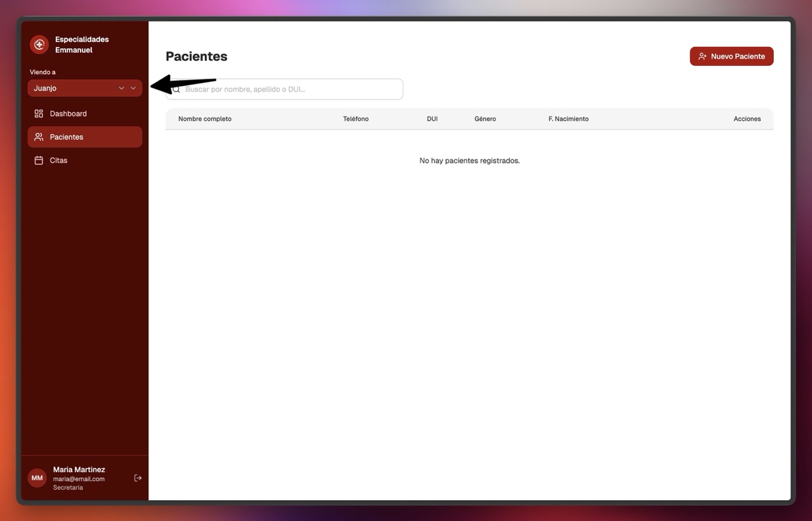The image size is (812, 521).
Task: Expand the inner chevron inside the Juanjo selector
Action: coord(121,88)
